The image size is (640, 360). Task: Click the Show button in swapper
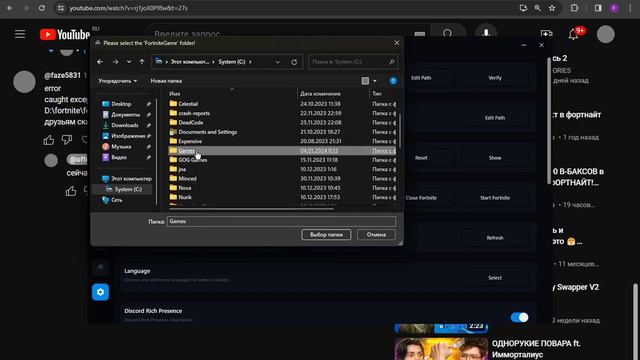[495, 158]
